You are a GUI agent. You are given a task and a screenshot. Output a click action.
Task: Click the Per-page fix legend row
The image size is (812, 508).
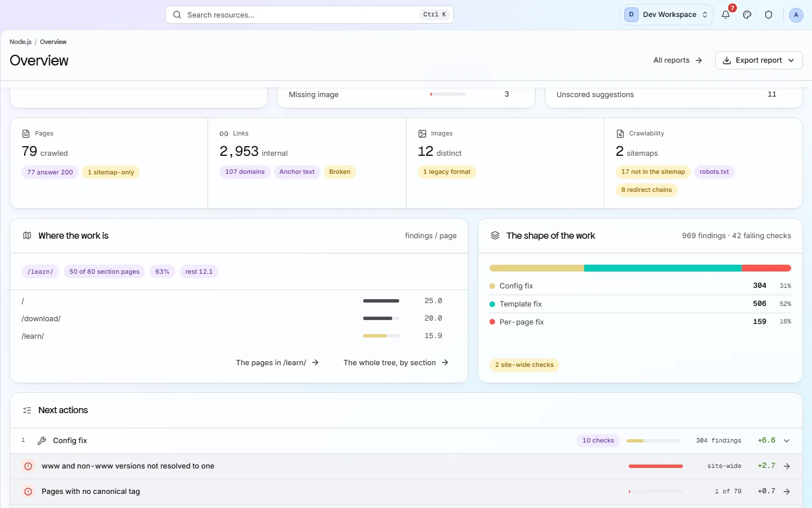[640, 322]
